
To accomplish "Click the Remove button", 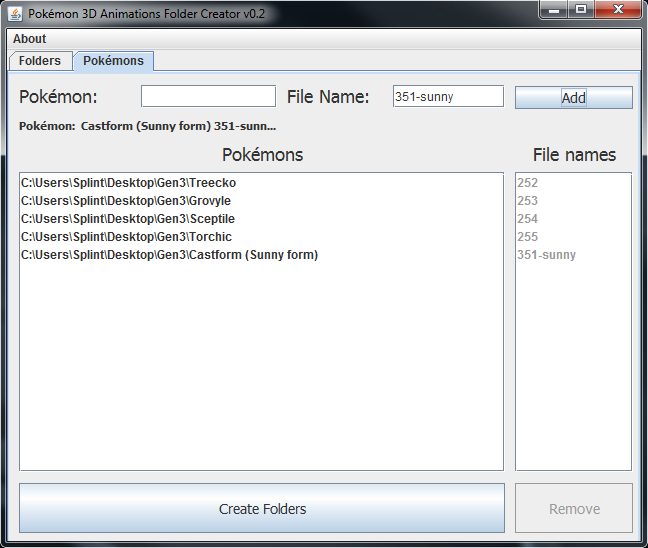I will click(574, 509).
